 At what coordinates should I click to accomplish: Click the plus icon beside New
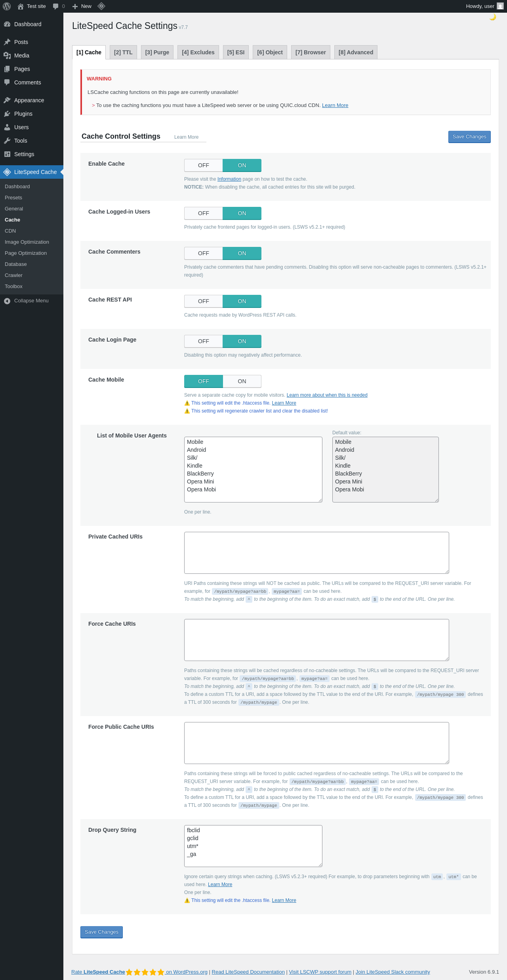75,6
